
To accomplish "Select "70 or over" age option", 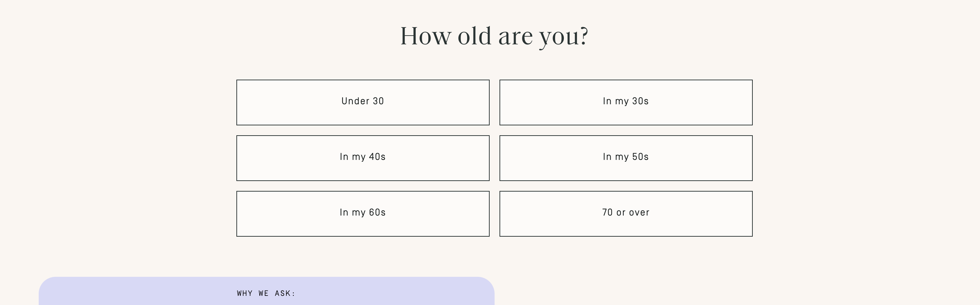I will click(625, 213).
